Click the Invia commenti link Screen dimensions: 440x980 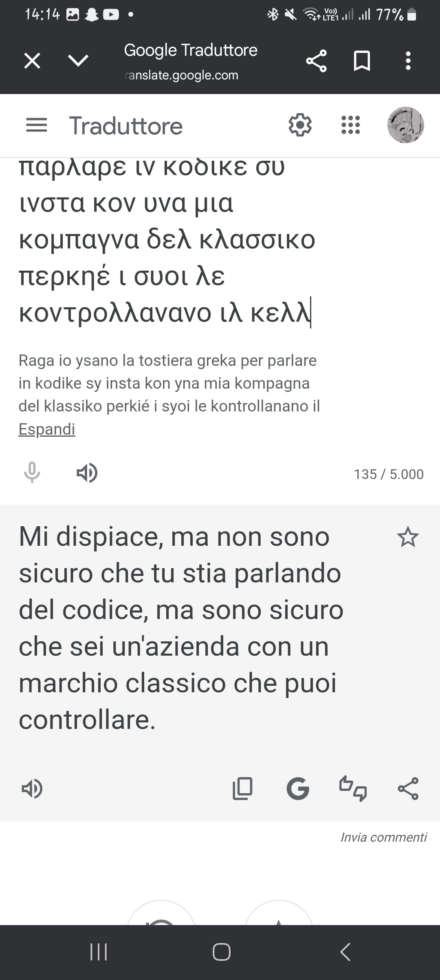tap(383, 837)
